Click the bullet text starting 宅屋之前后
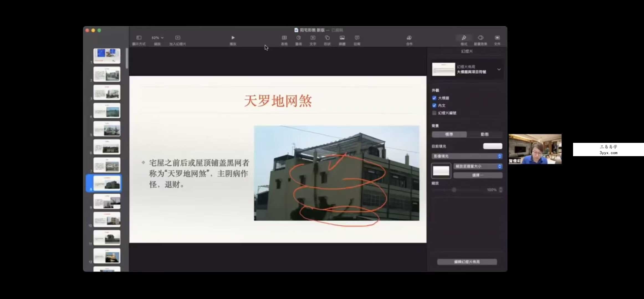The height and width of the screenshot is (299, 644). (x=199, y=174)
